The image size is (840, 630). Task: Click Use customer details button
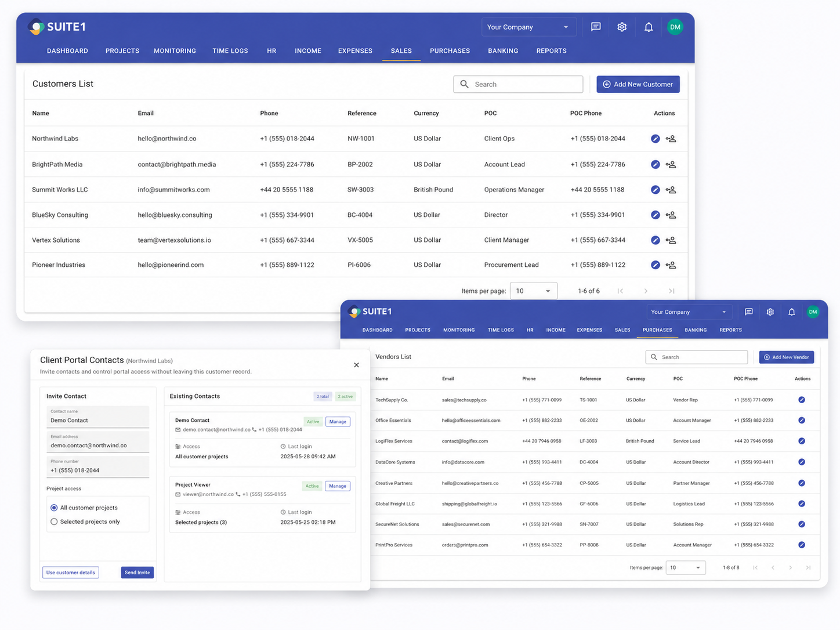71,573
